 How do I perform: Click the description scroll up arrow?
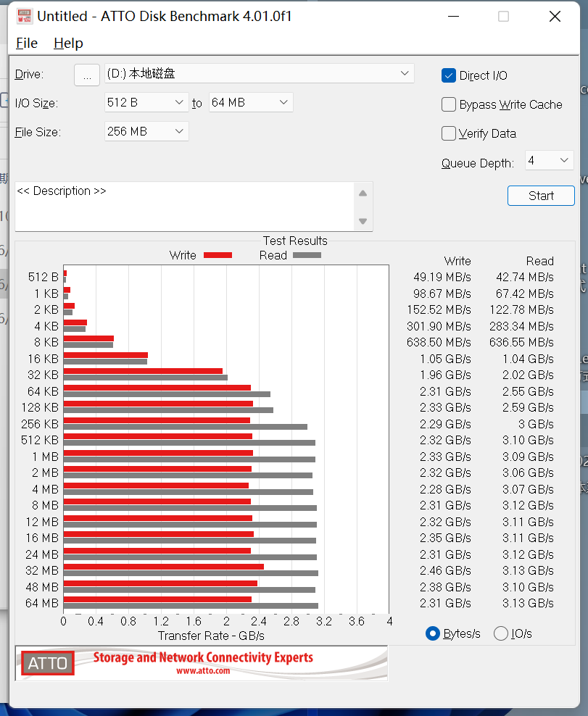[363, 193]
